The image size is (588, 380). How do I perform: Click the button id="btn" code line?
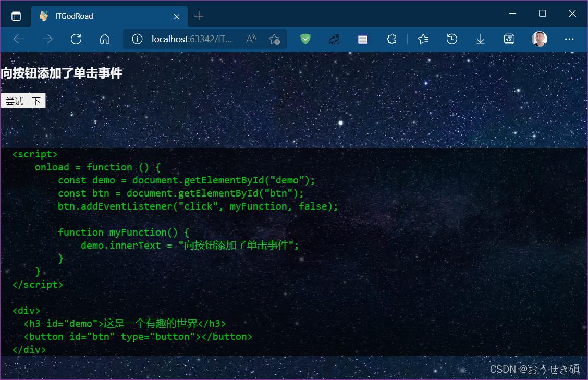coord(138,337)
